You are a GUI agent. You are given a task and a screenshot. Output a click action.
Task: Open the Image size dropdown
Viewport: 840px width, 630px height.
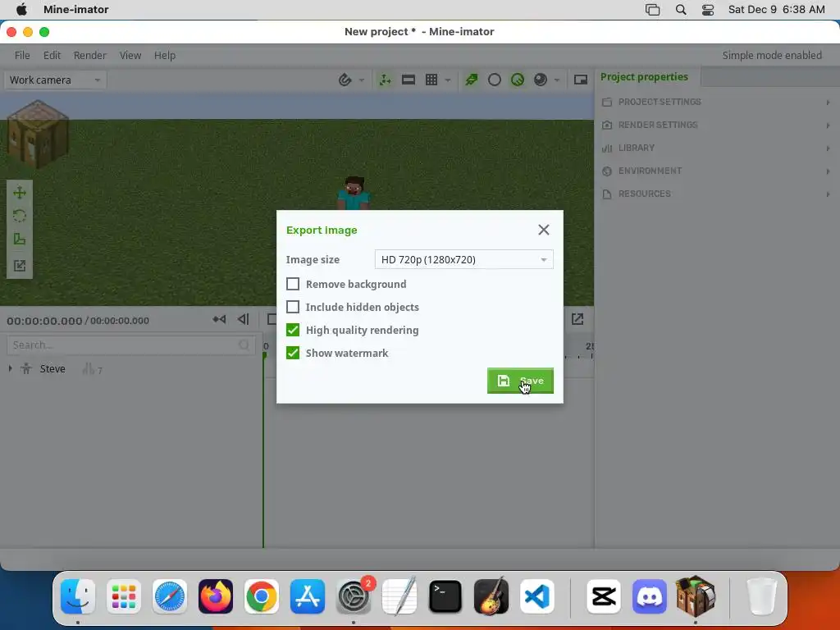[x=464, y=259]
